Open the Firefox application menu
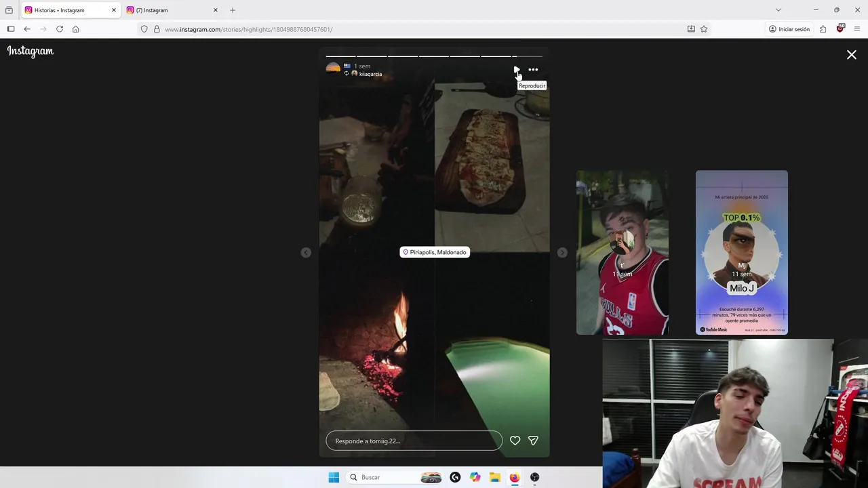 click(x=857, y=29)
